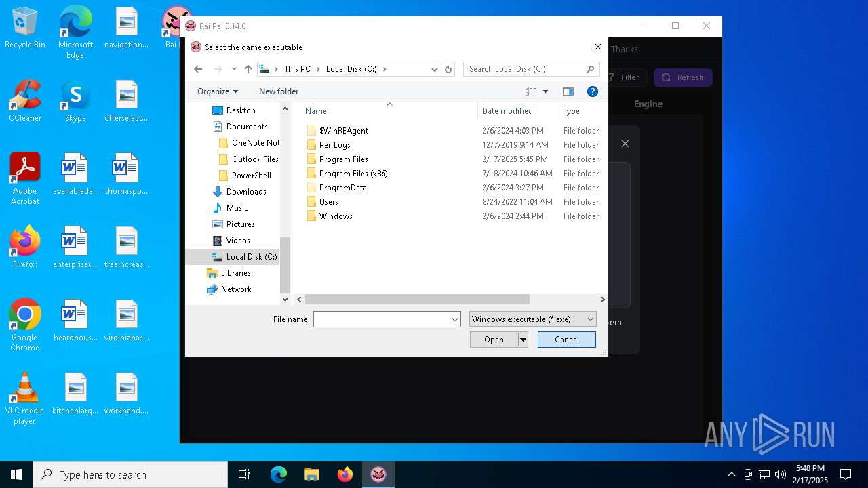The width and height of the screenshot is (868, 488).
Task: Open the notification center icon
Action: [846, 474]
